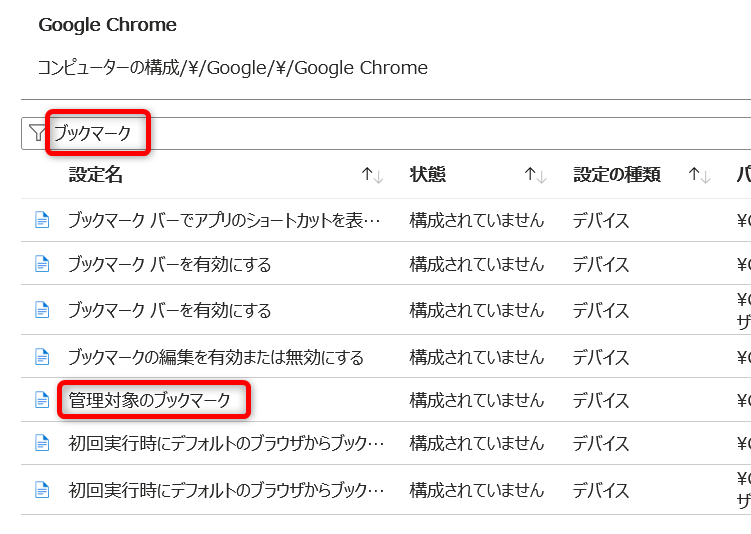Image resolution: width=751 pixels, height=534 pixels.
Task: Click the filter field containing ブックマーク
Action: tap(386, 133)
